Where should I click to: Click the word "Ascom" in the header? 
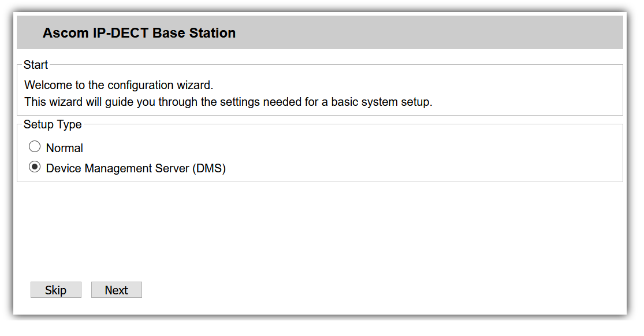(66, 33)
